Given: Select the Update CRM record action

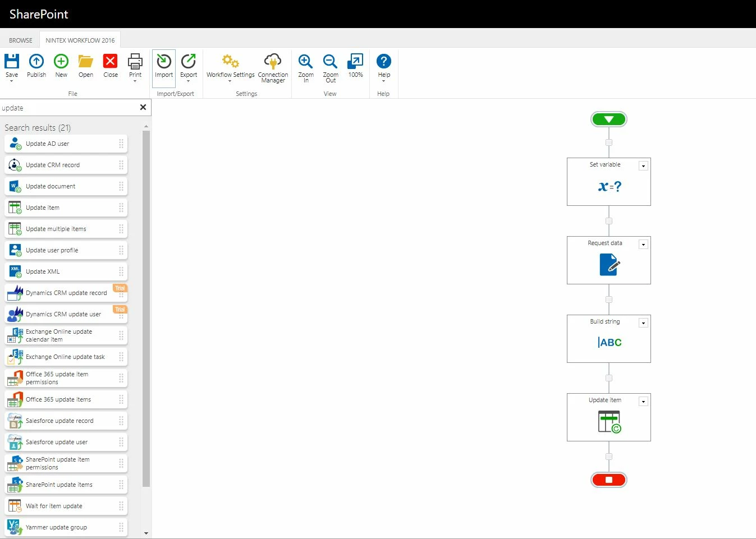Looking at the screenshot, I should pyautogui.click(x=66, y=165).
